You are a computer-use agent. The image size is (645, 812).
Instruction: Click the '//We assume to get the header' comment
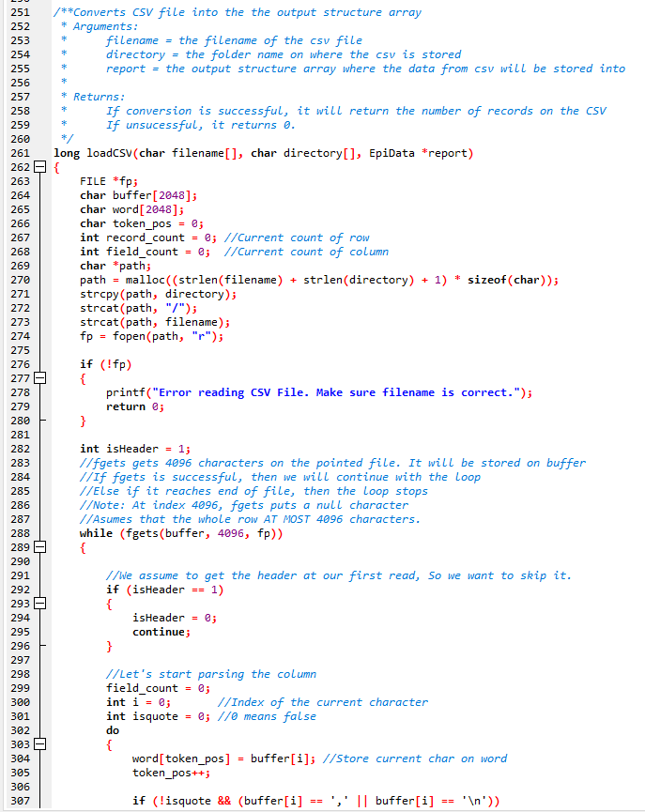pyautogui.click(x=339, y=575)
